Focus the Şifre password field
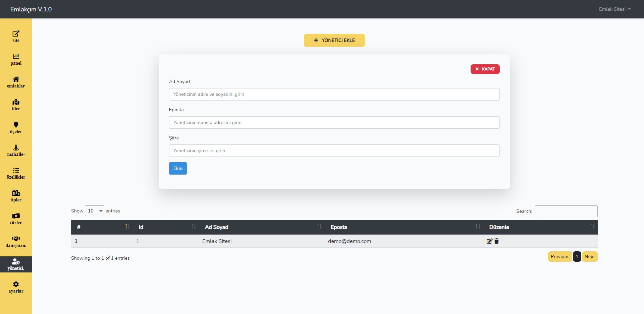 pos(334,150)
